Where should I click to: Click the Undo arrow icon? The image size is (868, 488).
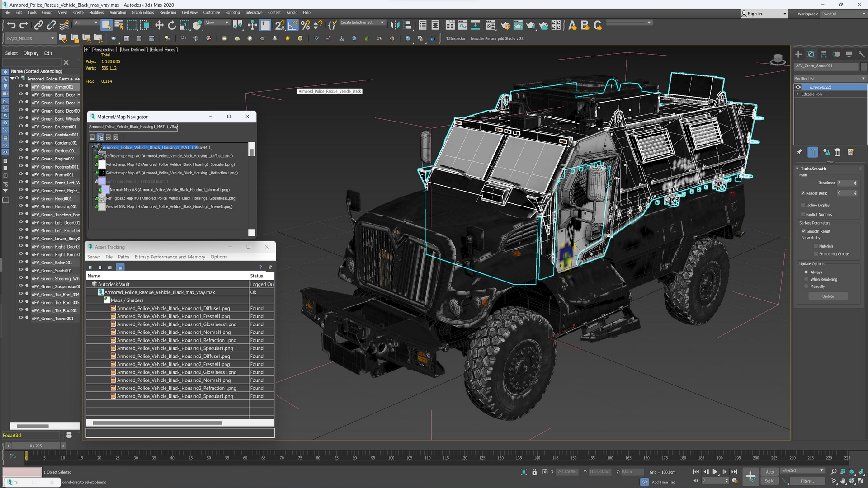[11, 25]
